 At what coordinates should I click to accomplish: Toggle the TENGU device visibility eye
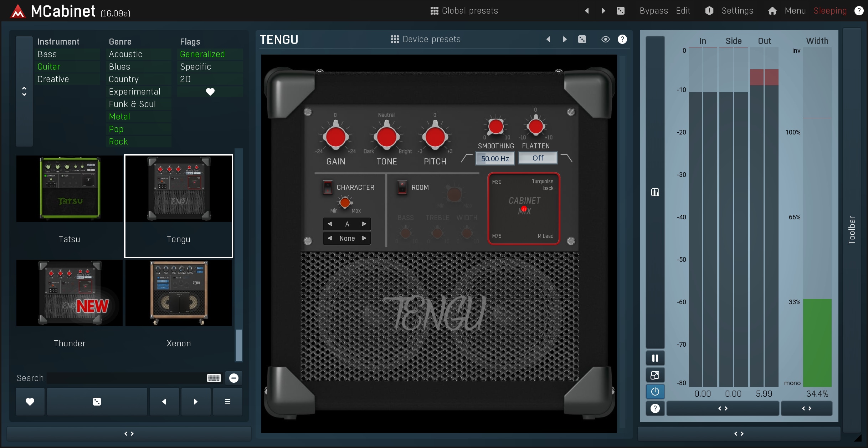[605, 39]
